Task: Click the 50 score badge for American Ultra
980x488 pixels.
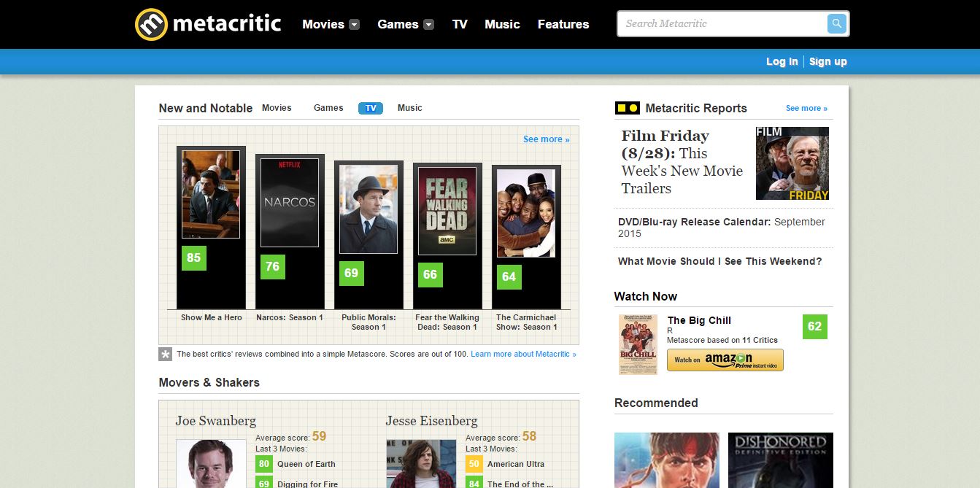Action: tap(474, 464)
